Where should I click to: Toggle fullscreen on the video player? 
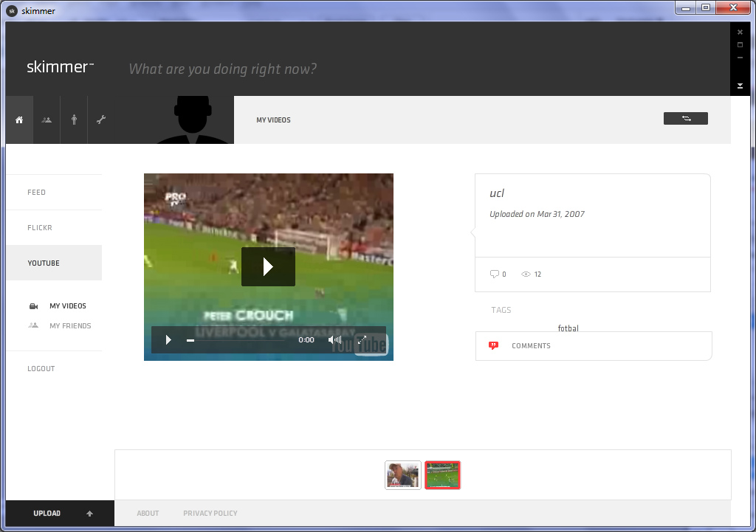coord(362,339)
